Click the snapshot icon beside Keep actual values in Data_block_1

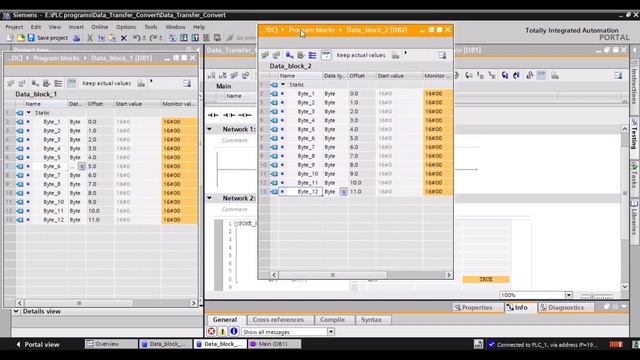pos(141,83)
